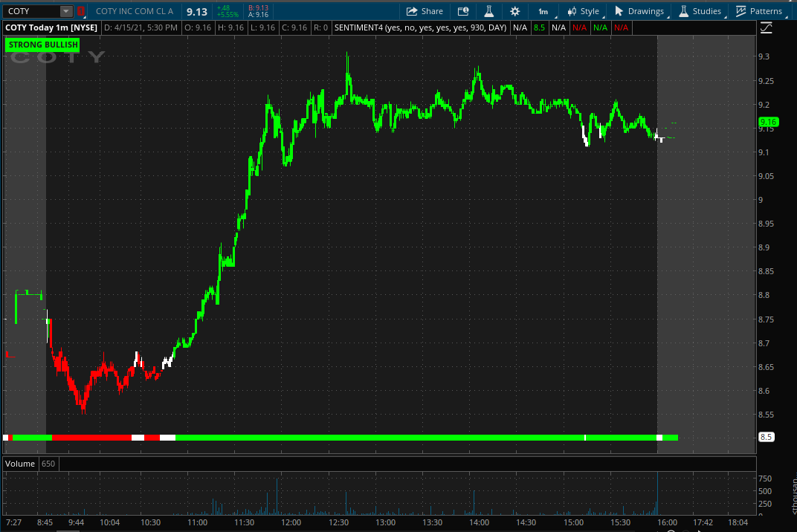Click the 9:44 time axis label
Viewport: 797px width, 532px height.
[77, 522]
